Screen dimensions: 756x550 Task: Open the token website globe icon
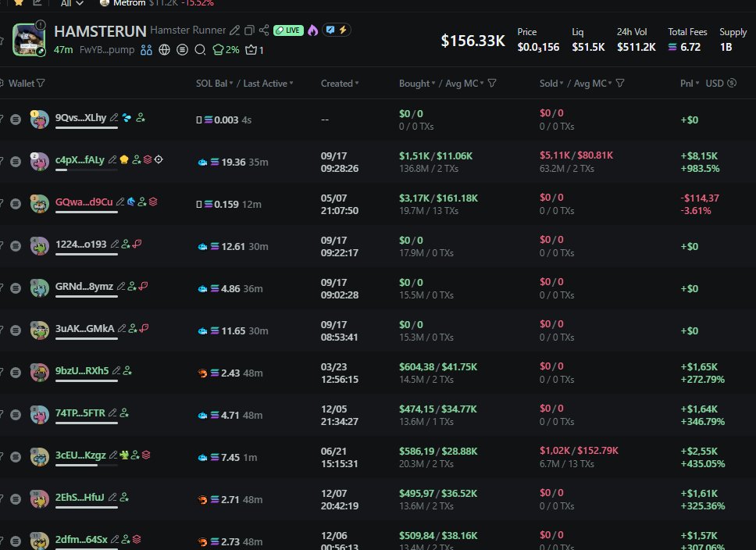click(165, 50)
